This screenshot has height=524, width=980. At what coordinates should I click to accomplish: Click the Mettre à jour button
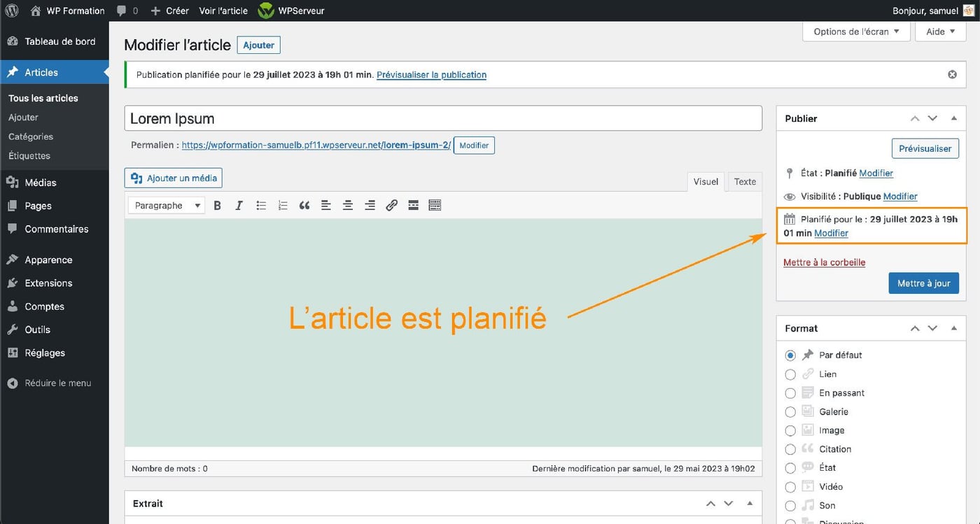coord(924,283)
